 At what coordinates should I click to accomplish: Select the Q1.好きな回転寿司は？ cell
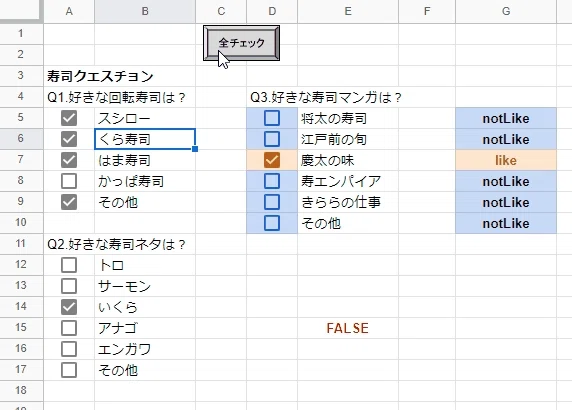click(69, 97)
